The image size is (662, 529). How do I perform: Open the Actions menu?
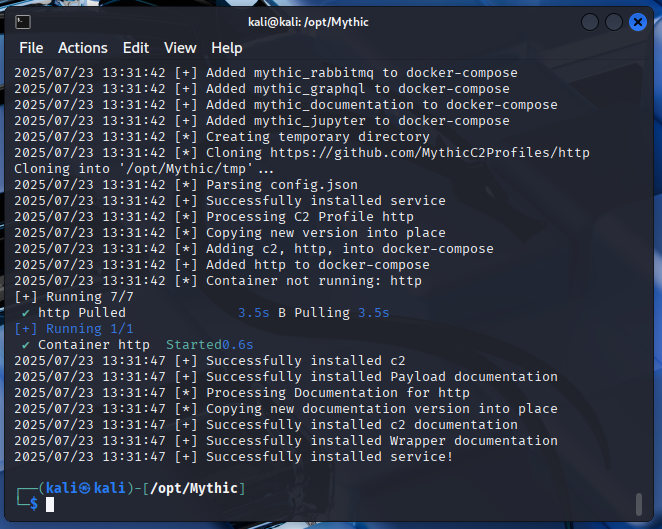point(83,48)
